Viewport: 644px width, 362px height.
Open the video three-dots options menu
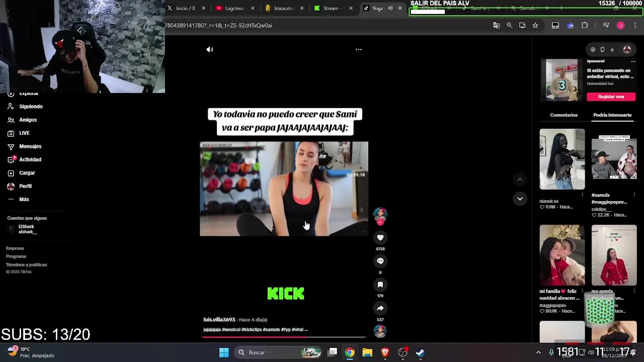[359, 49]
